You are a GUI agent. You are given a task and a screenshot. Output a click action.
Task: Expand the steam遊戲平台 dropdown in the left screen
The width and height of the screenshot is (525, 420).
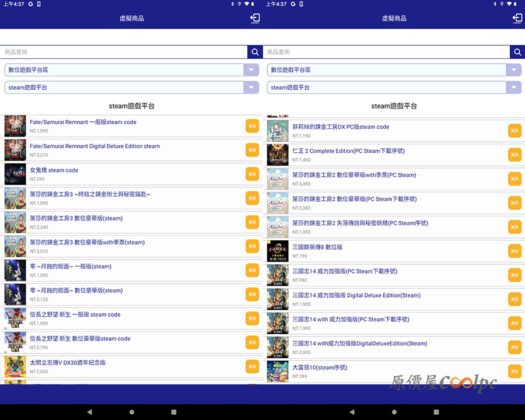(251, 87)
